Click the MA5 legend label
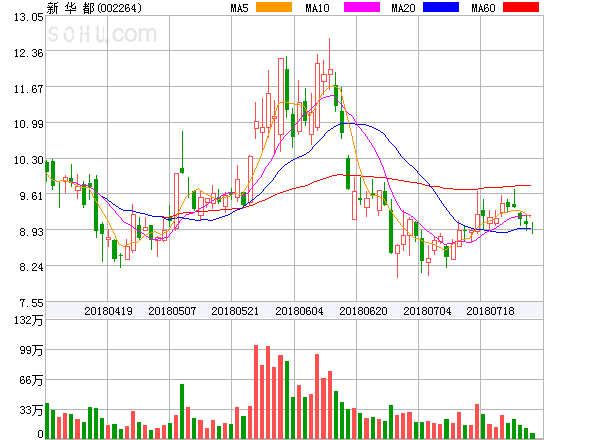600x440 pixels. click(x=239, y=8)
